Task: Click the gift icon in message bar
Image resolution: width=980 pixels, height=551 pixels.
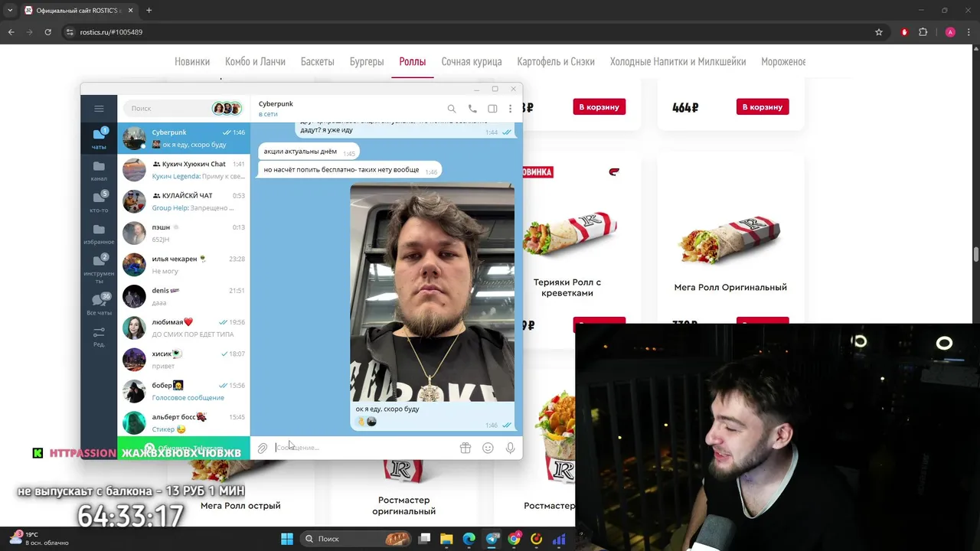Action: (465, 448)
